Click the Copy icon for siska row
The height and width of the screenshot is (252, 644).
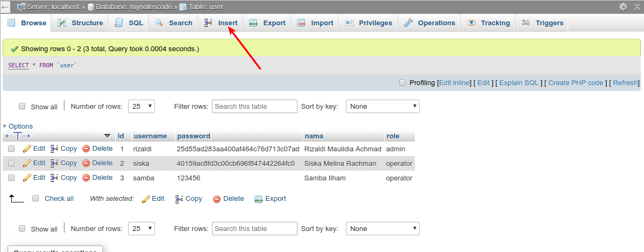coord(55,163)
